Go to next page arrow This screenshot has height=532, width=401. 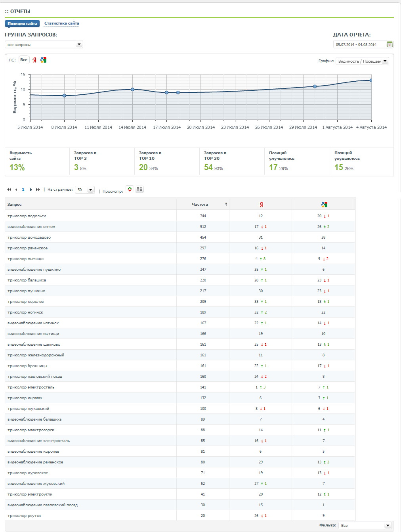pos(31,189)
